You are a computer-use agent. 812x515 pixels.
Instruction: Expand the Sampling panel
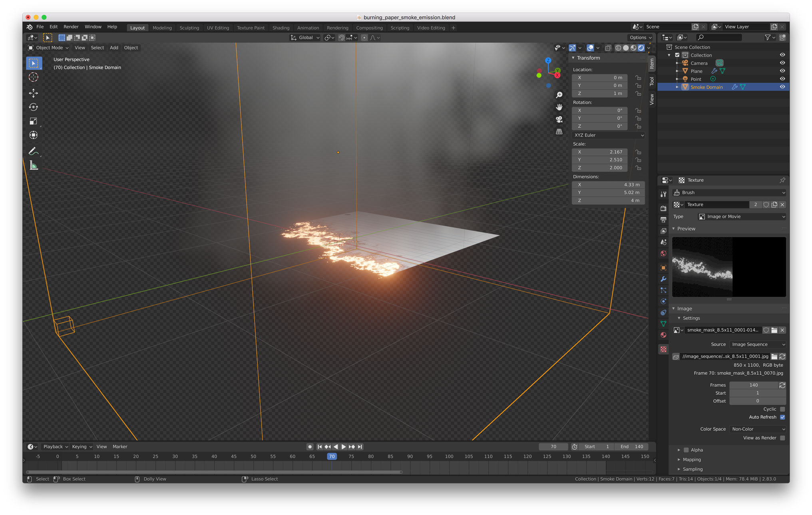tap(692, 469)
